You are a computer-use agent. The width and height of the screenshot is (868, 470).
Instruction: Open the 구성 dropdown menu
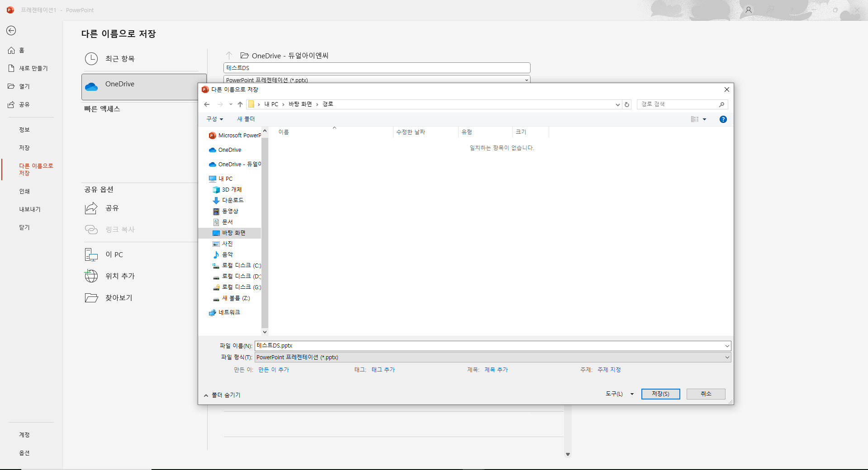(214, 119)
